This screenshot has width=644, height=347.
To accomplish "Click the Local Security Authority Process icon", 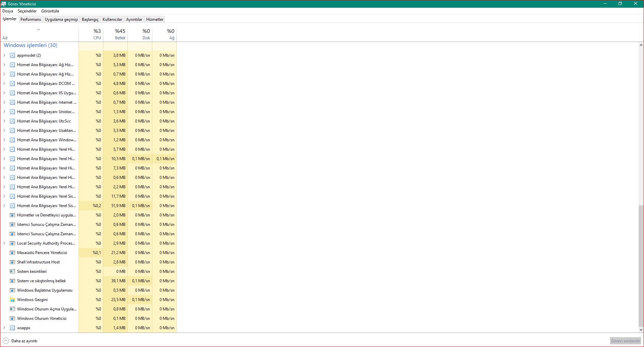I will pos(12,243).
